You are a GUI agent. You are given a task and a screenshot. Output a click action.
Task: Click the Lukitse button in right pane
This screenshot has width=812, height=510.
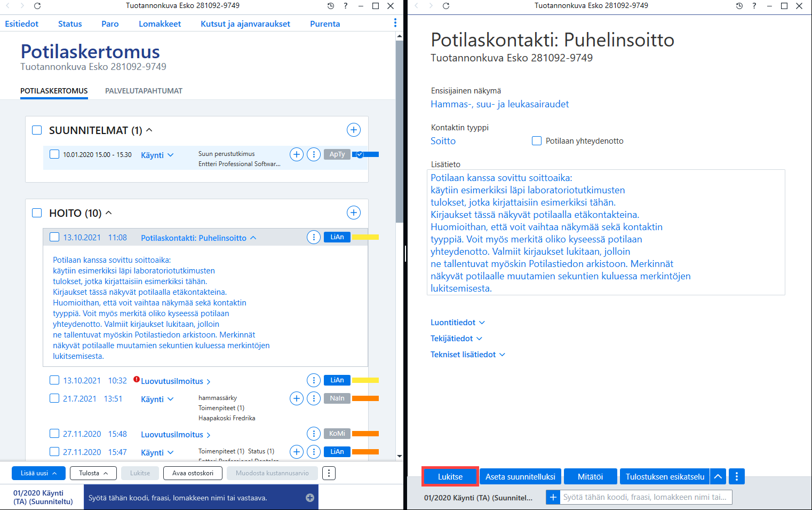coord(450,476)
